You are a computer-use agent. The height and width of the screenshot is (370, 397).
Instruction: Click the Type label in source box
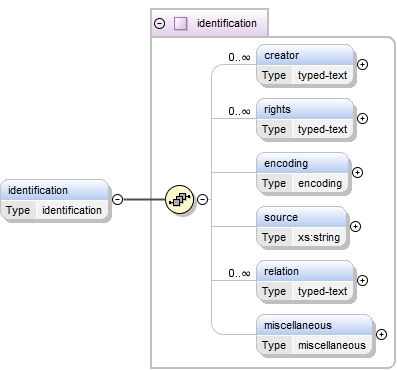[274, 237]
